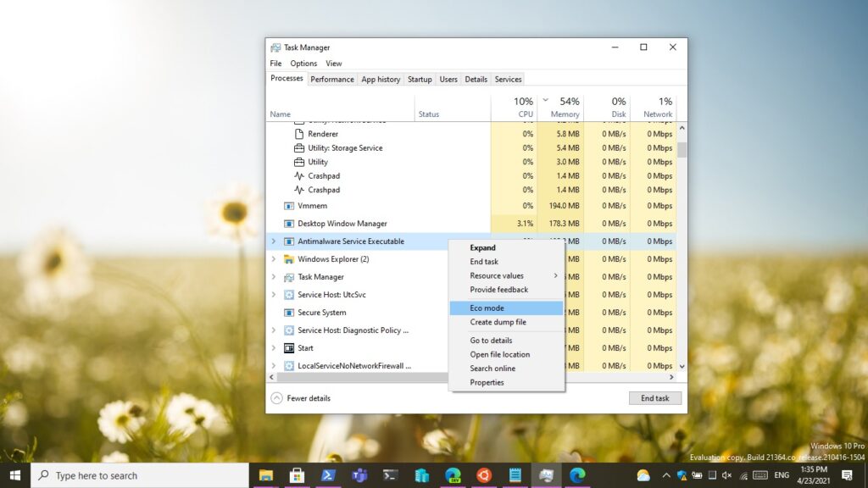Collapse view with Fewer details toggle
The width and height of the screenshot is (868, 488).
point(301,398)
